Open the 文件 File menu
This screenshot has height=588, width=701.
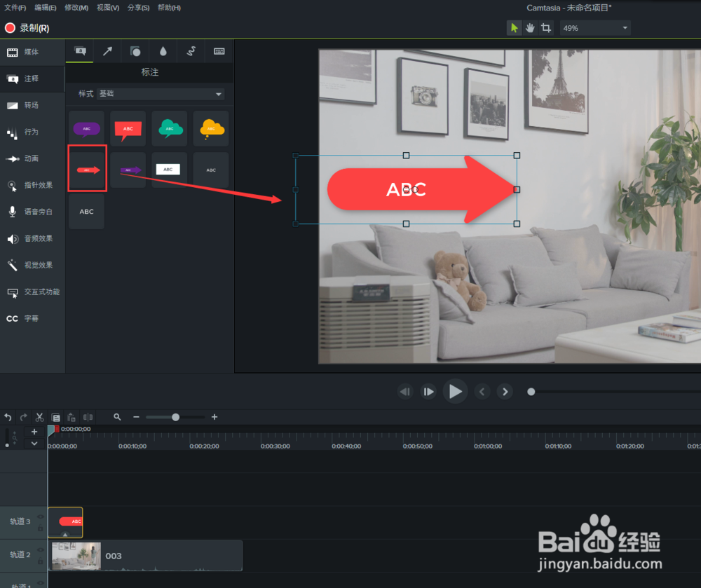15,7
